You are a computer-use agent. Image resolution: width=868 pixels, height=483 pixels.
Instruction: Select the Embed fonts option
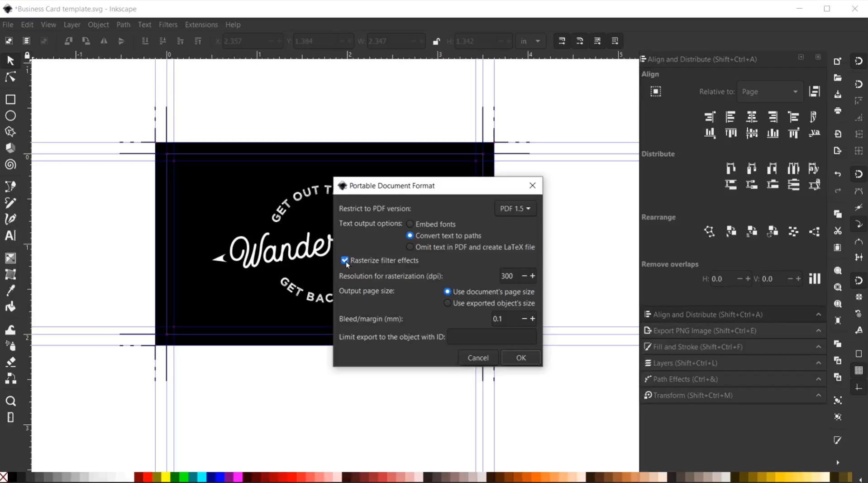pyautogui.click(x=410, y=224)
